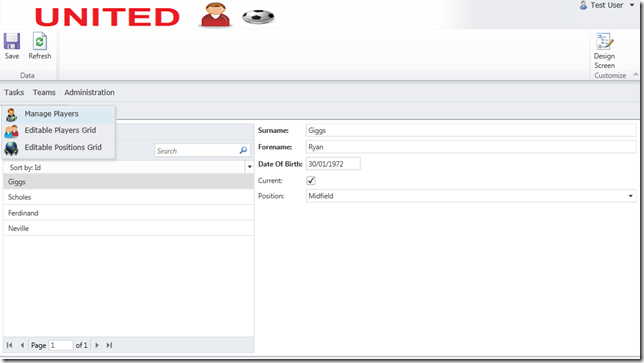Open the Sort by Id dropdown arrow
Image resolution: width=644 pixels, height=363 pixels.
[249, 167]
